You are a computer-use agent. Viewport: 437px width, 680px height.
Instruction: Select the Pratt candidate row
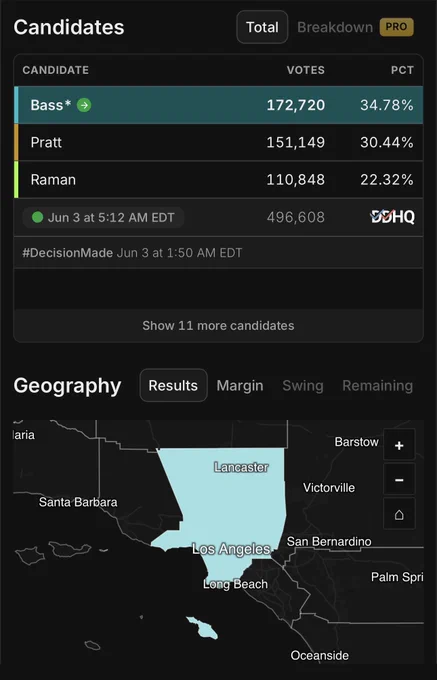click(218, 142)
